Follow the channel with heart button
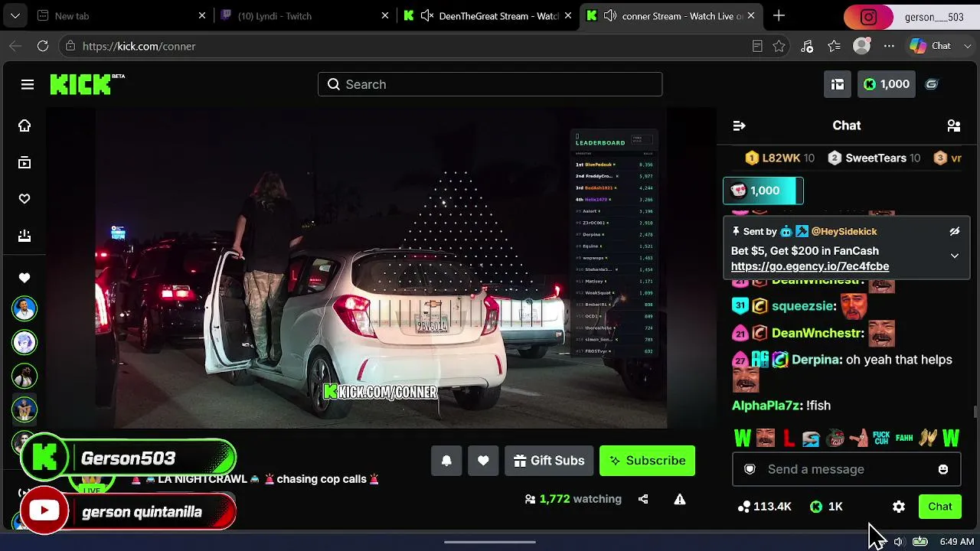The height and width of the screenshot is (551, 980). pos(483,461)
